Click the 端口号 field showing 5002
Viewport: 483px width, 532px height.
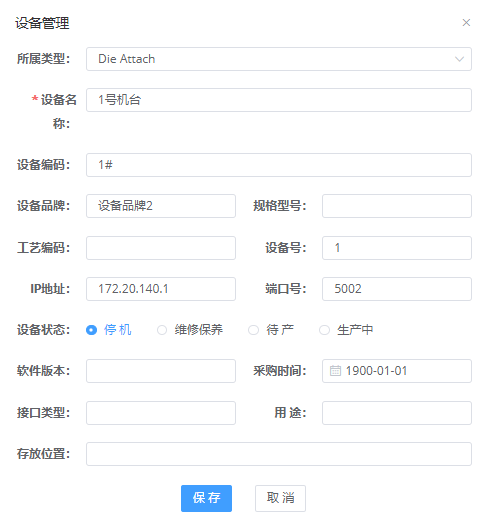click(397, 289)
